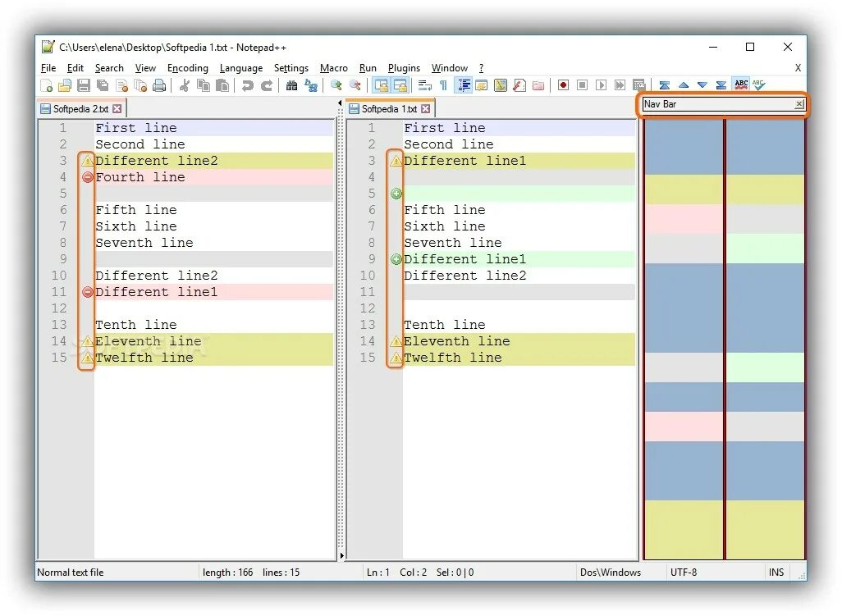Image resolution: width=842 pixels, height=616 pixels.
Task: Toggle synchronized vertical scrolling
Action: (382, 85)
